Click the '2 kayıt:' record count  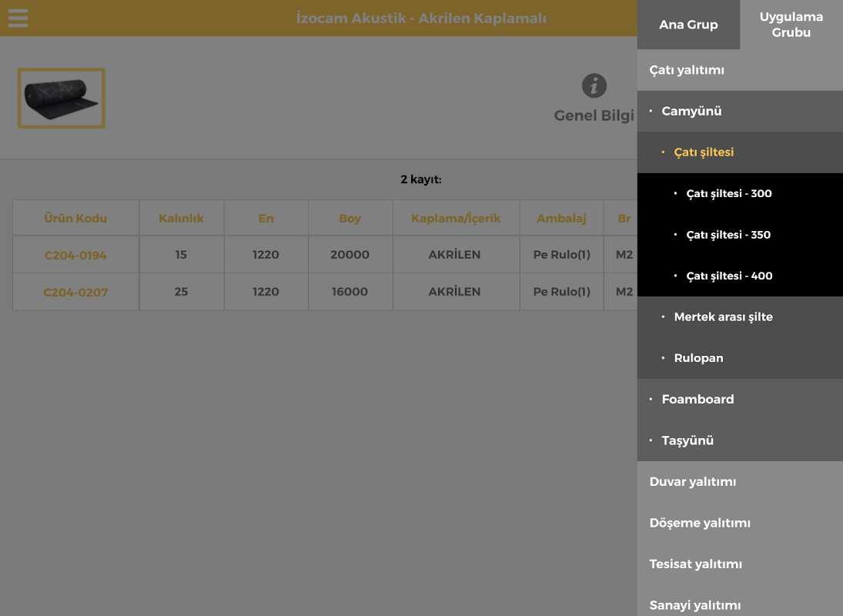pos(421,179)
